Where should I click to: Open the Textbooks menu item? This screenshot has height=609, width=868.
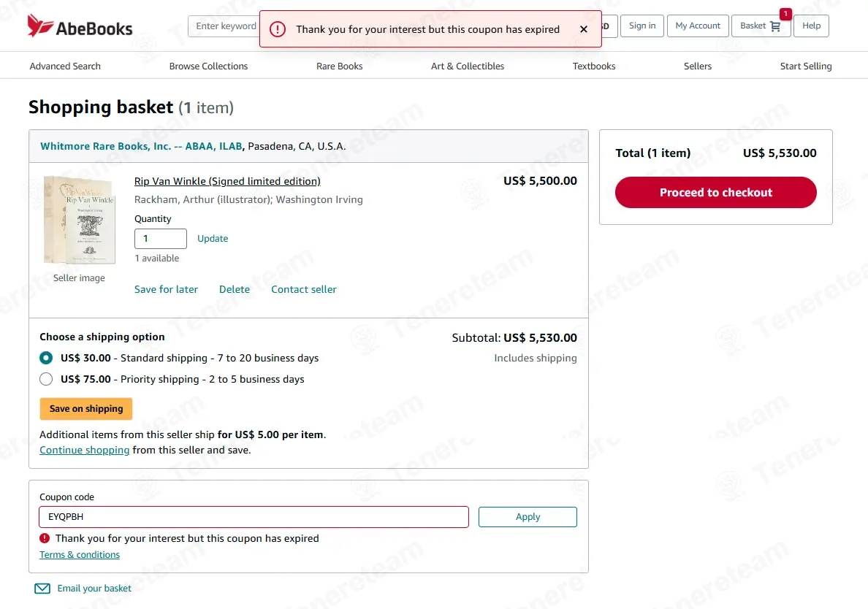click(594, 66)
